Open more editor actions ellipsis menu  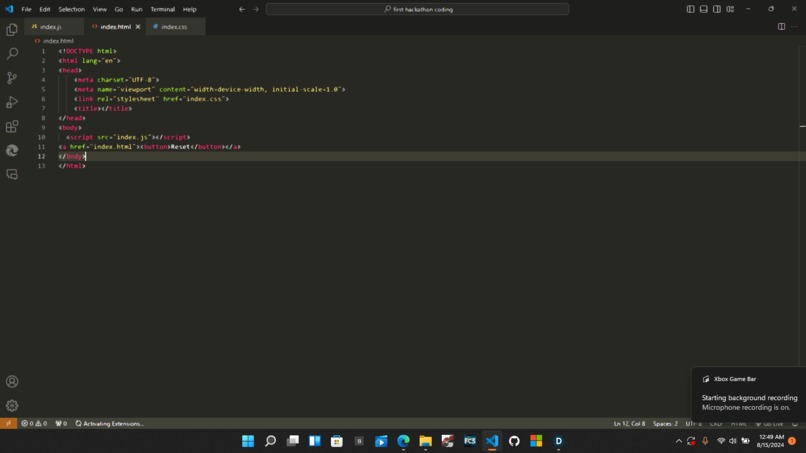795,27
